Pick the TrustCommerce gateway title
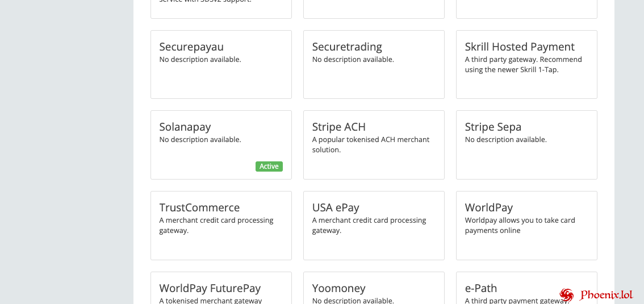This screenshot has width=644, height=304. click(199, 207)
